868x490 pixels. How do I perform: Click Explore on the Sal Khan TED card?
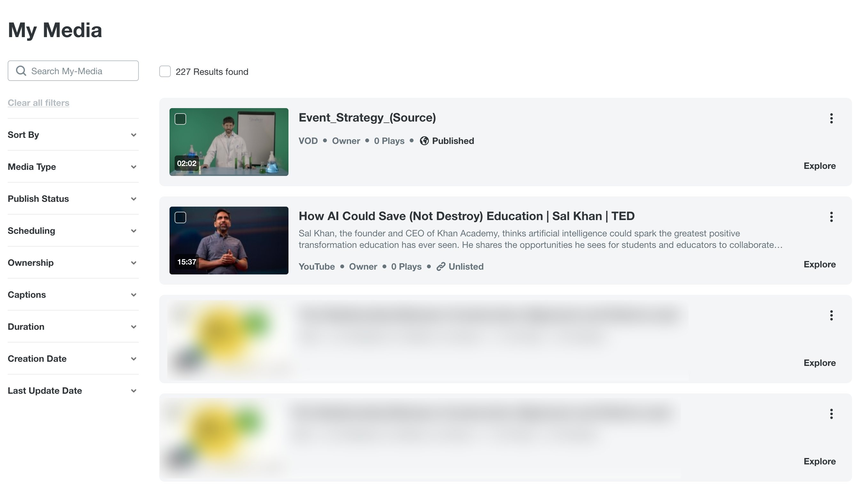pyautogui.click(x=819, y=264)
